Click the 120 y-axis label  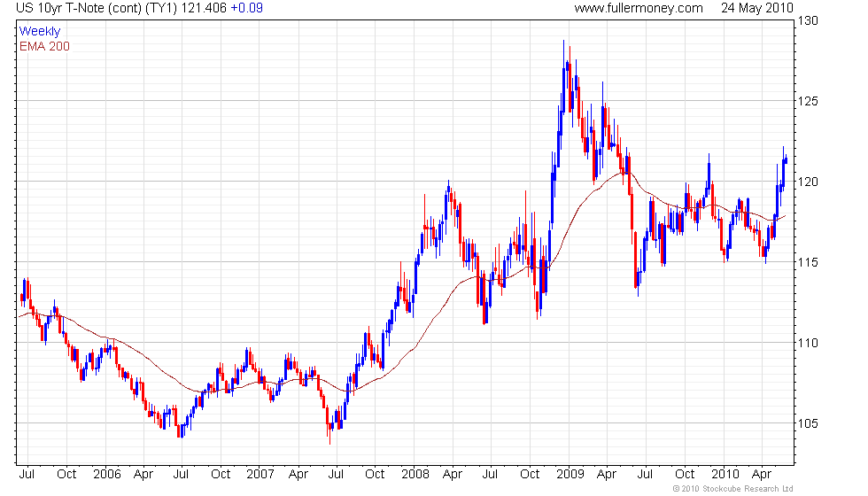pyautogui.click(x=808, y=182)
